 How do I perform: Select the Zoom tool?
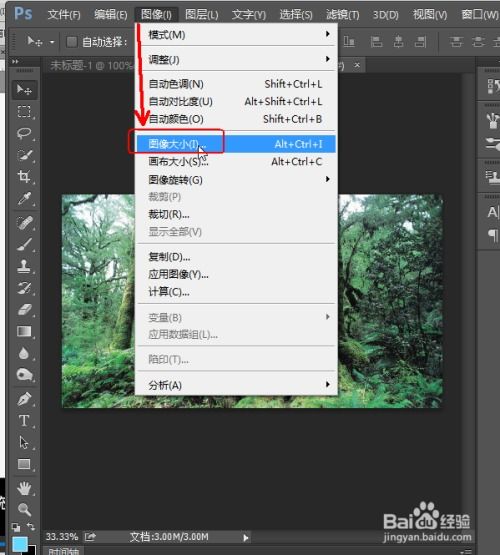pos(24,509)
